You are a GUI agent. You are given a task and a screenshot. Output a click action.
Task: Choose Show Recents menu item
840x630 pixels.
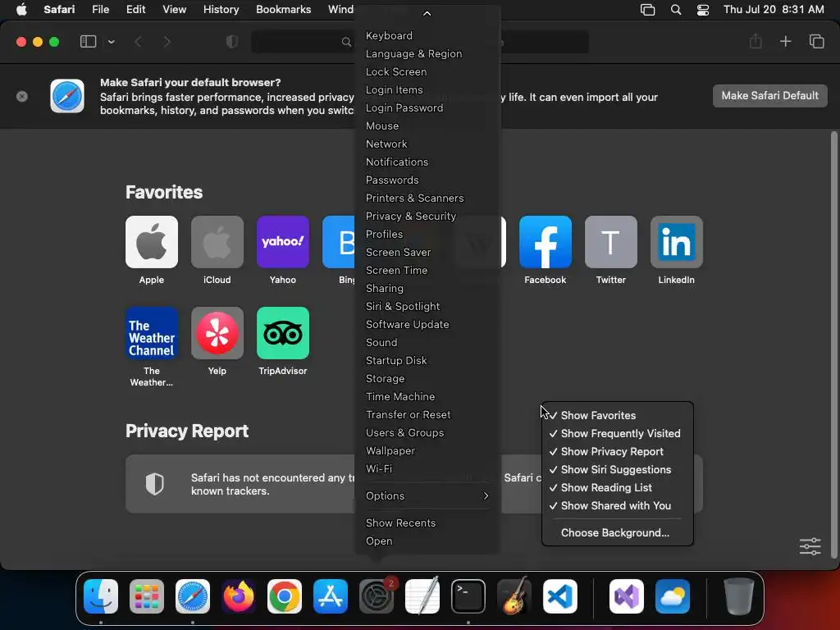coord(427,523)
